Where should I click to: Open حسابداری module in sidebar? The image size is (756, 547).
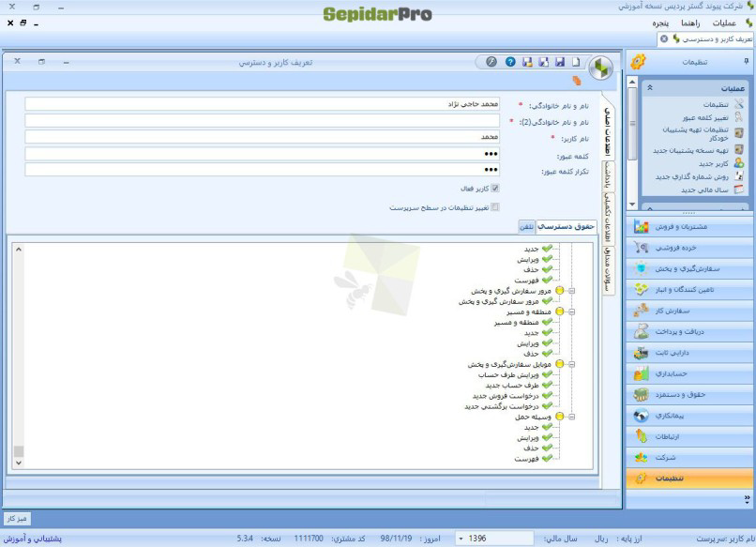click(x=688, y=373)
